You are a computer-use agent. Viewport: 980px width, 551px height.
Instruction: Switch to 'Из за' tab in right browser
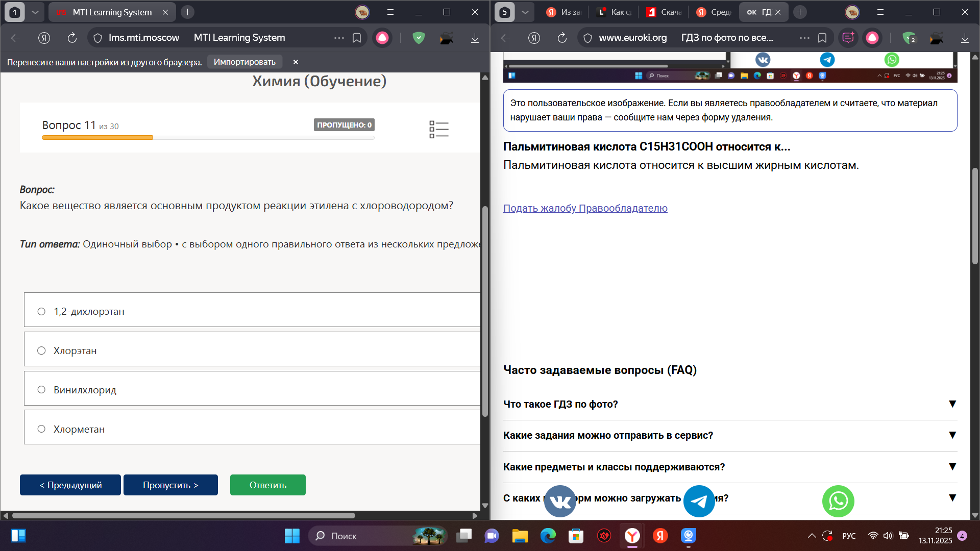tap(563, 12)
